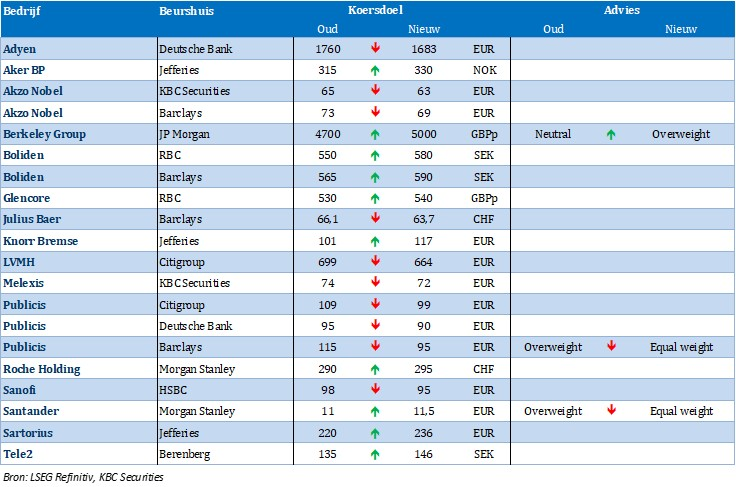Click the red advice arrow in Santander row
This screenshot has height=487, width=736.
point(612,411)
